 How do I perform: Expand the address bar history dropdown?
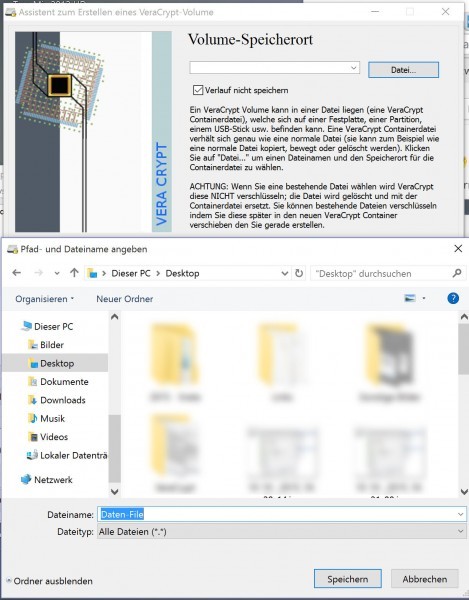285,274
